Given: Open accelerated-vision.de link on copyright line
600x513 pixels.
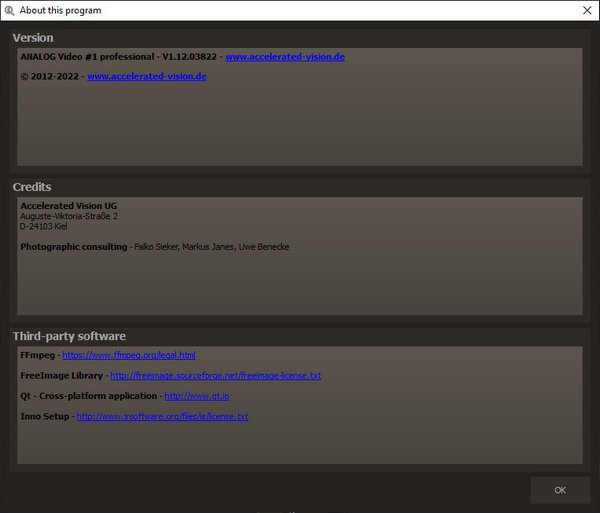Looking at the screenshot, I should click(147, 76).
